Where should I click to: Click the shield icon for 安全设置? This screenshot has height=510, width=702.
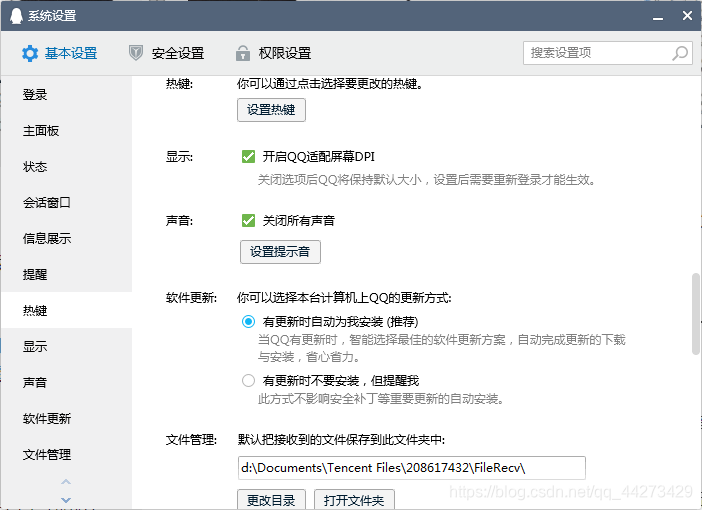(x=135, y=53)
